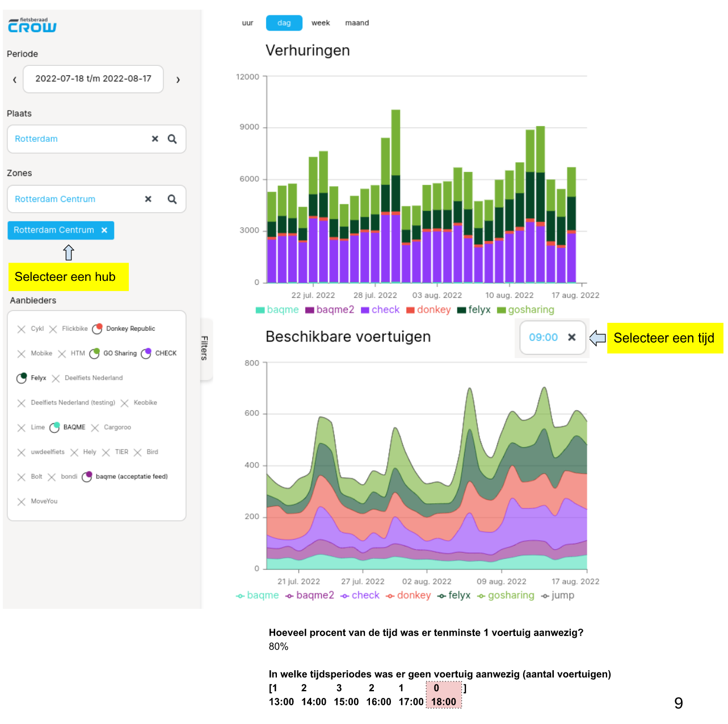Image resolution: width=728 pixels, height=724 pixels.
Task: Open the fietsberaad CROW logo
Action: click(32, 26)
